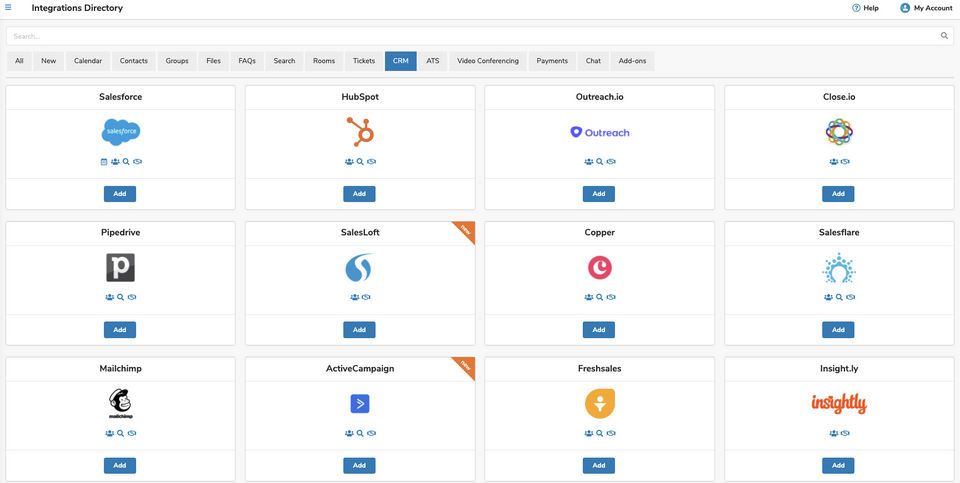
Task: Switch to the All category tab
Action: (x=20, y=61)
